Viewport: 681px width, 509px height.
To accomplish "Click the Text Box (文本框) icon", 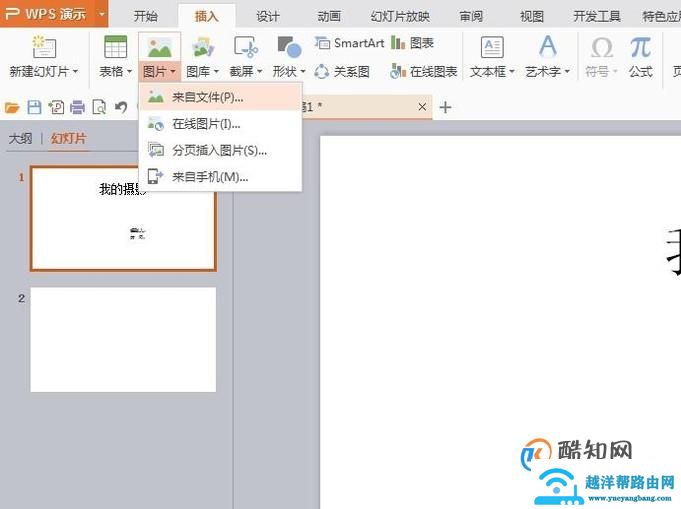I will pyautogui.click(x=492, y=47).
